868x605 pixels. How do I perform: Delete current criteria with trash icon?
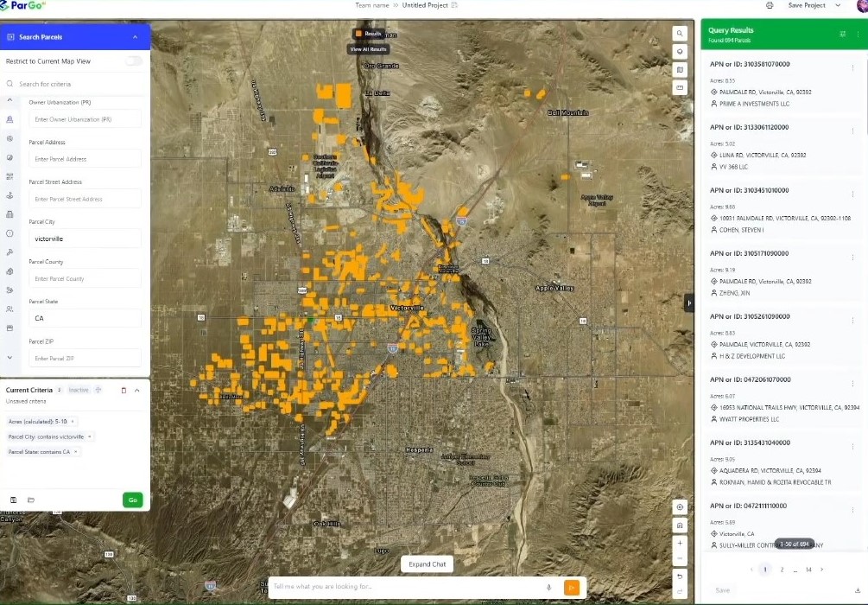coord(124,391)
